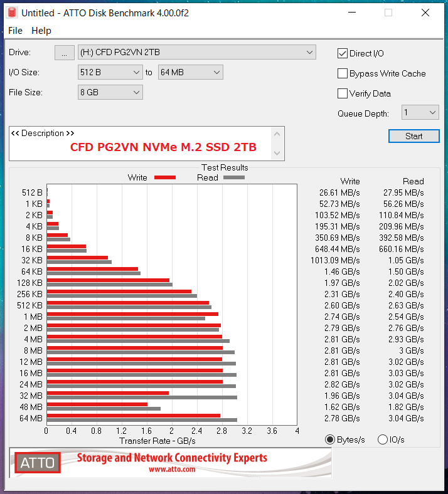Click the red Write legend swatch

coord(165,177)
